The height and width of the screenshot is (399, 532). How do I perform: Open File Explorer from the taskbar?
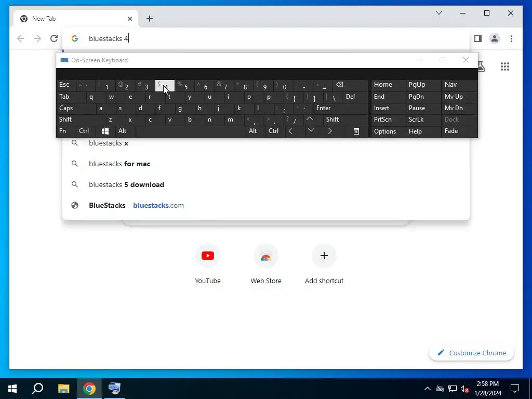63,389
